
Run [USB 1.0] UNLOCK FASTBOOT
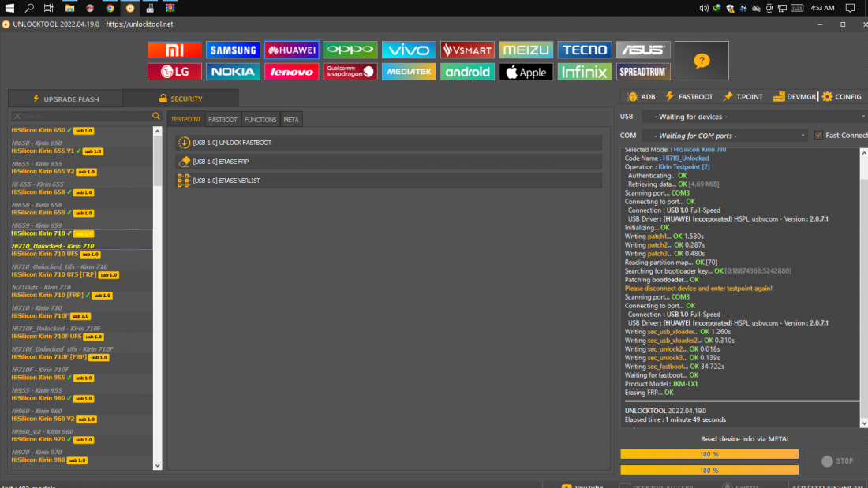point(388,143)
